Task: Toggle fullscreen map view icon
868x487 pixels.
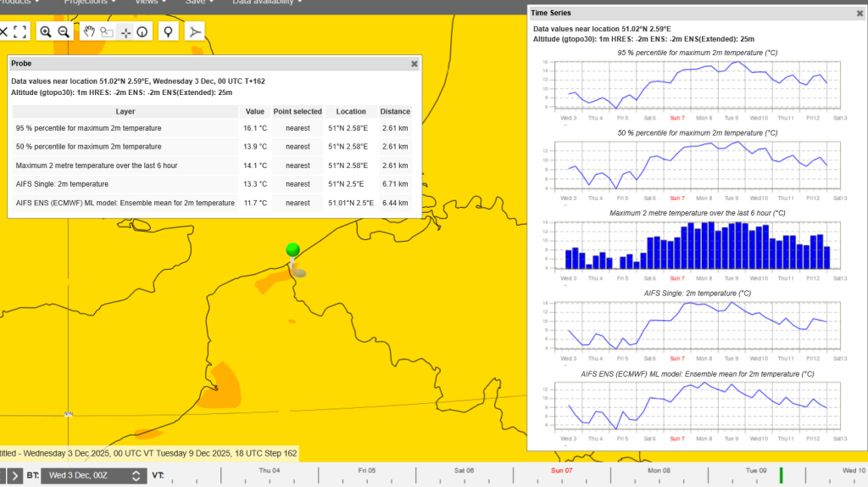Action: pos(20,32)
